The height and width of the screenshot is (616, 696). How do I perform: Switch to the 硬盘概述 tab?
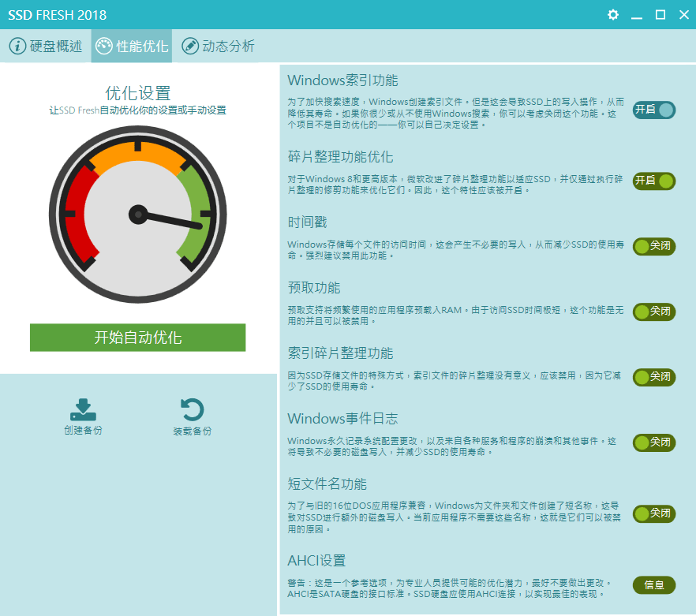click(46, 46)
